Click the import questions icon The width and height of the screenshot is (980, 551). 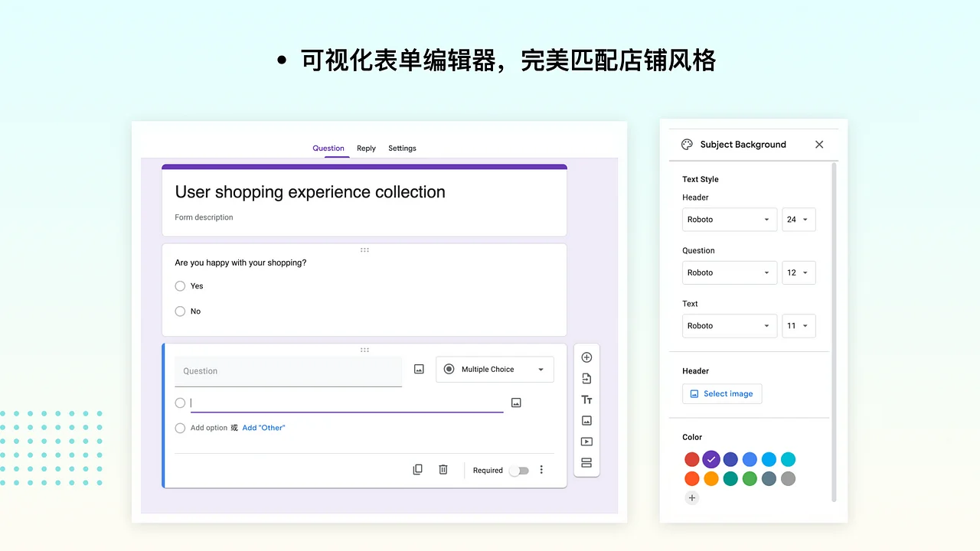pyautogui.click(x=586, y=378)
